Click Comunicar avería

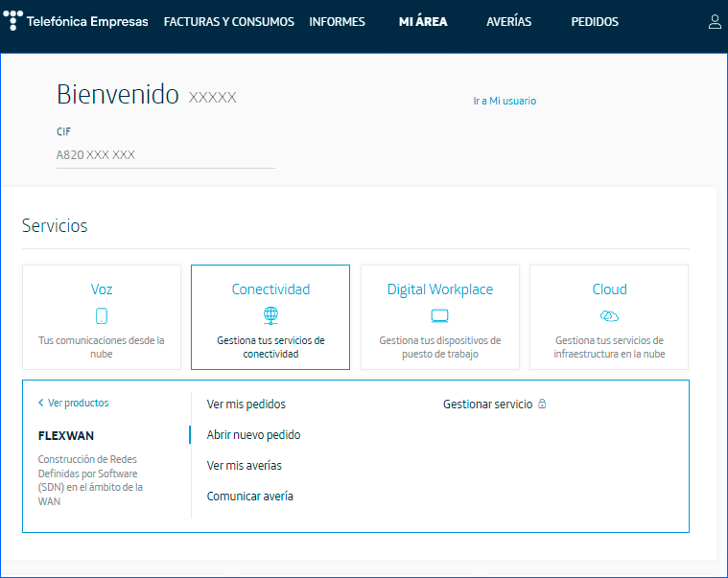(249, 496)
